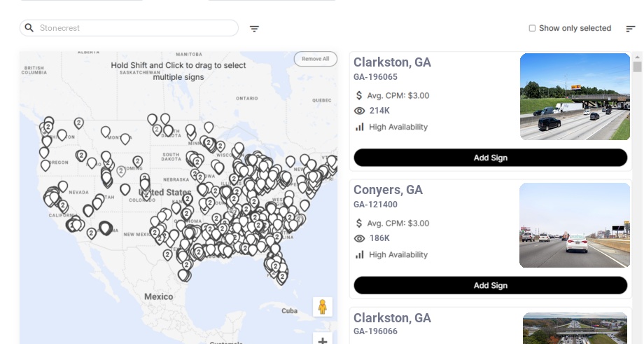Open the sort icon at top right
The image size is (644, 344).
click(x=630, y=29)
